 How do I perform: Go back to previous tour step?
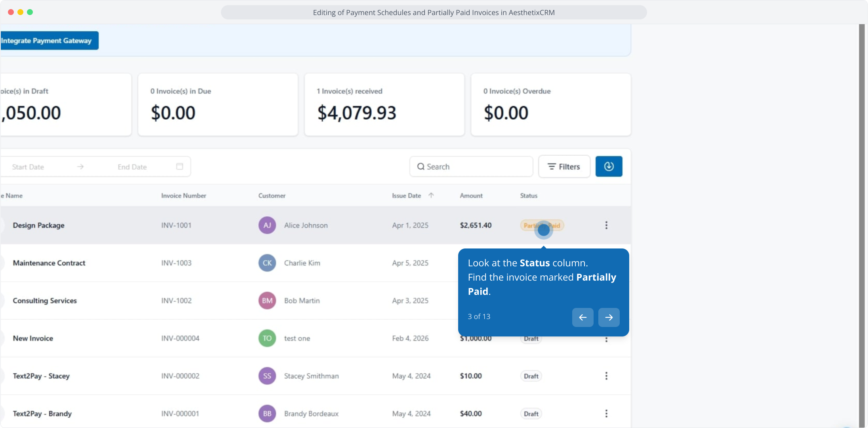coord(582,317)
